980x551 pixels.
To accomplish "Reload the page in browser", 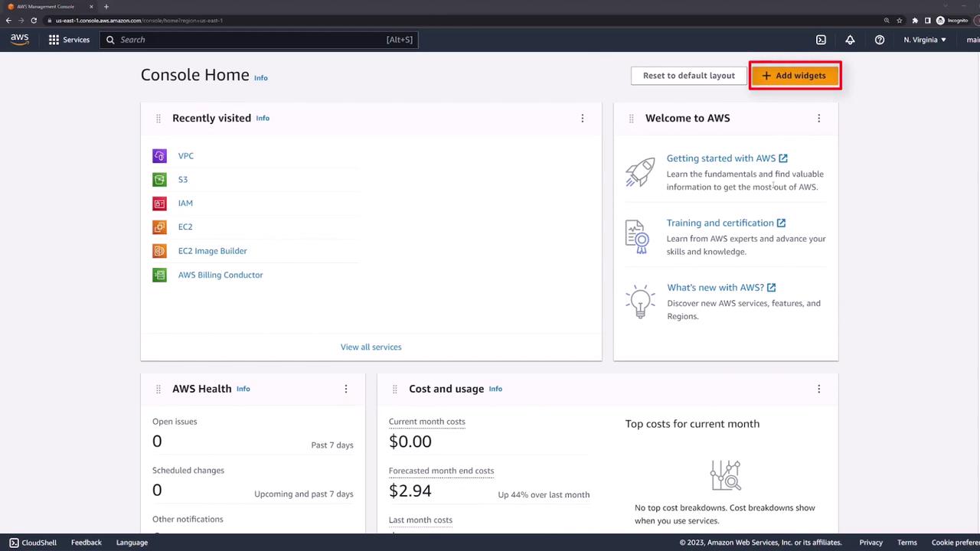I will tap(34, 21).
